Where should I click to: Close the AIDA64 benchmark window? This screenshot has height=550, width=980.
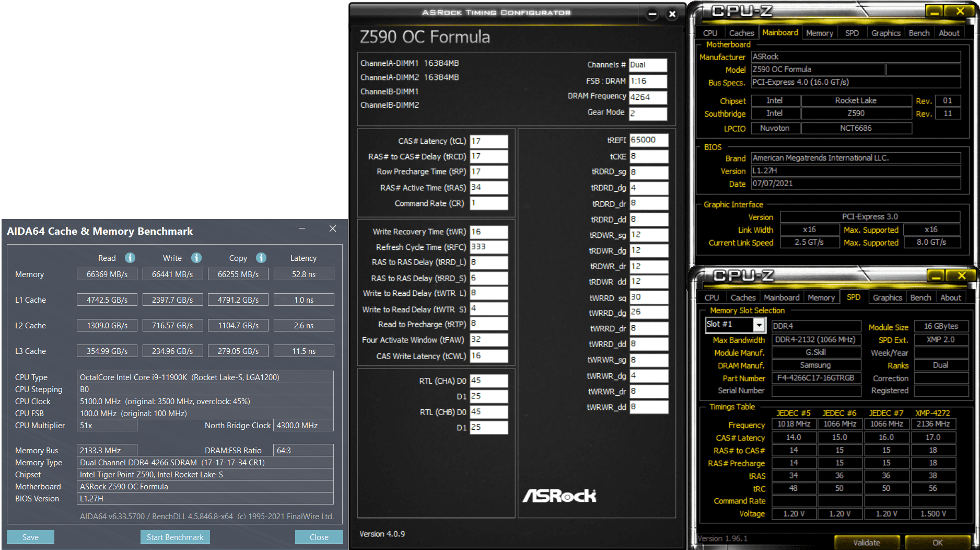[x=333, y=228]
